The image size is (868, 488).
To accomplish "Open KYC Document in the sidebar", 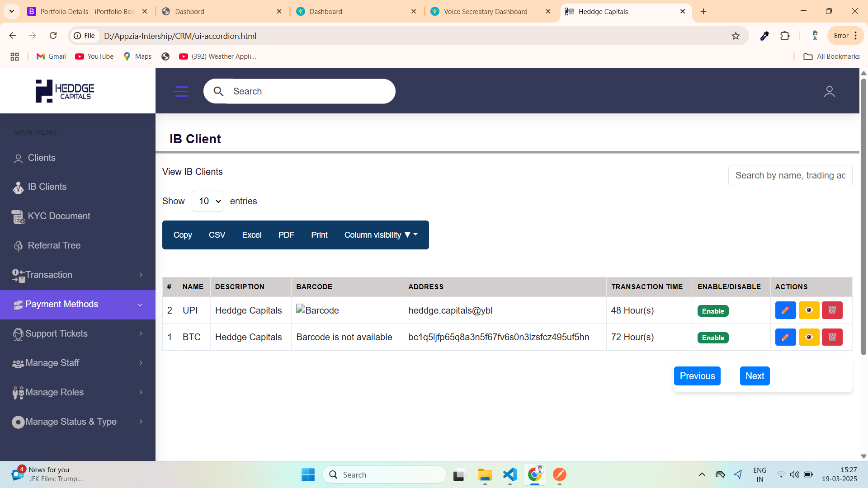I will click(78, 216).
